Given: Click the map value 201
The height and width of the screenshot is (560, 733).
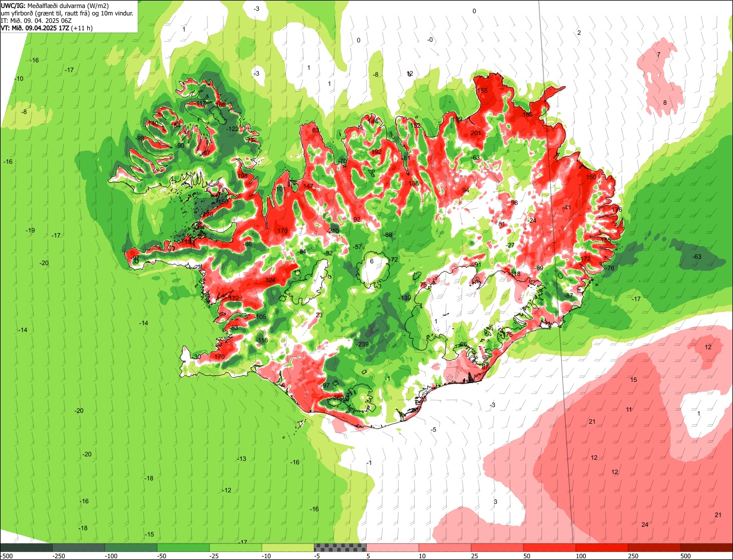Looking at the screenshot, I should point(476,133).
